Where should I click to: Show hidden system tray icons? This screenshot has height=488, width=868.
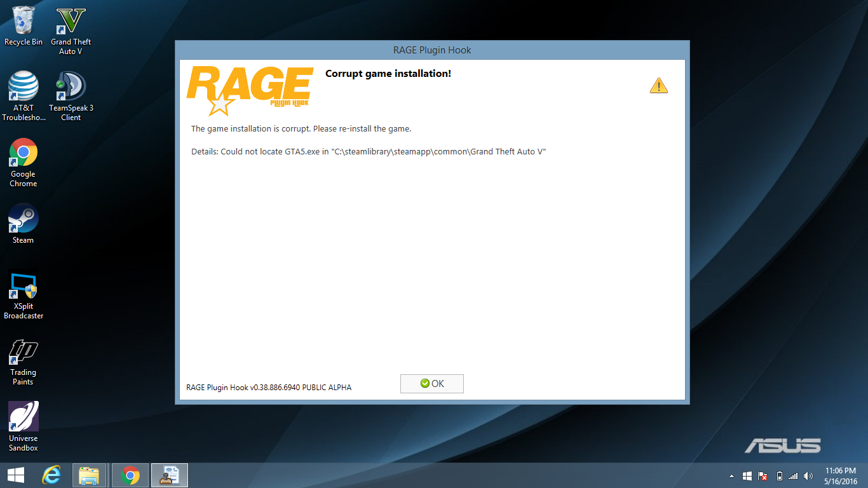[x=732, y=476]
